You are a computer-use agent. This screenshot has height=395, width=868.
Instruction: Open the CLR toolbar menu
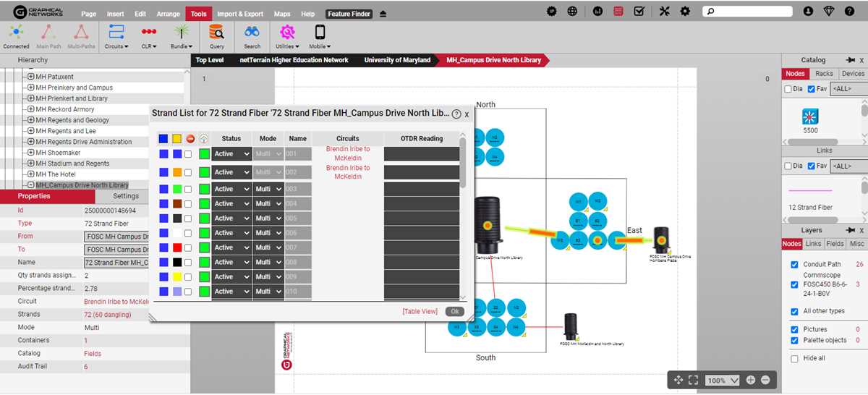tap(149, 35)
